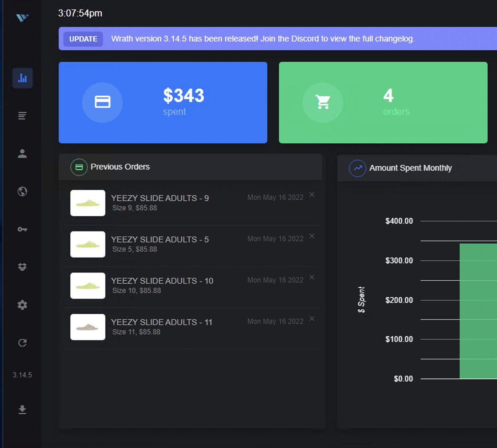The height and width of the screenshot is (448, 497).
Task: Click the 'Size 9, $85.88' detail text
Action: click(x=135, y=208)
